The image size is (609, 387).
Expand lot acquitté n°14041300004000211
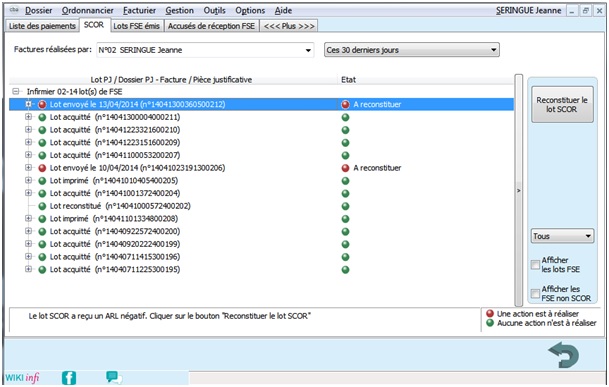[28, 117]
